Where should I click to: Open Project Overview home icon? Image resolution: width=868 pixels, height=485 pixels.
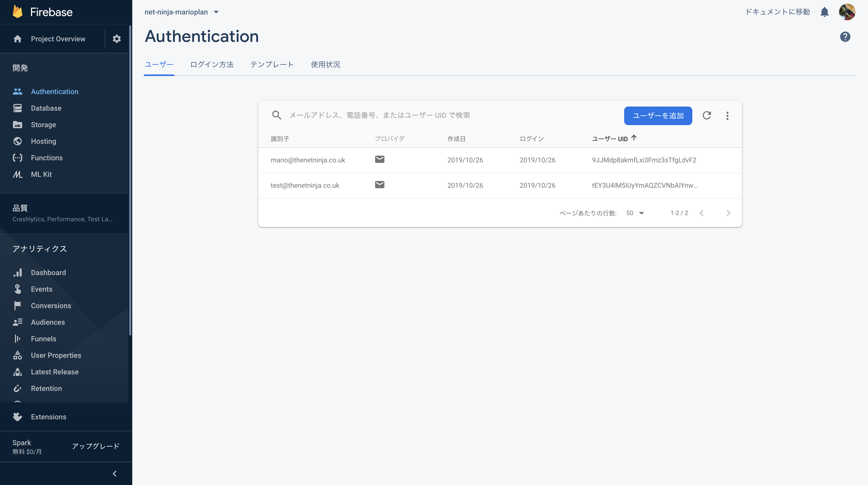(18, 39)
